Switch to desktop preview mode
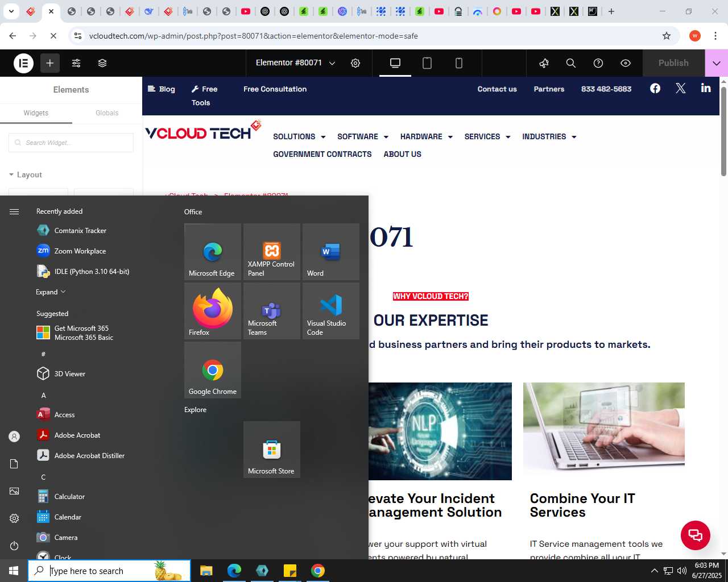The image size is (728, 582). coord(395,63)
